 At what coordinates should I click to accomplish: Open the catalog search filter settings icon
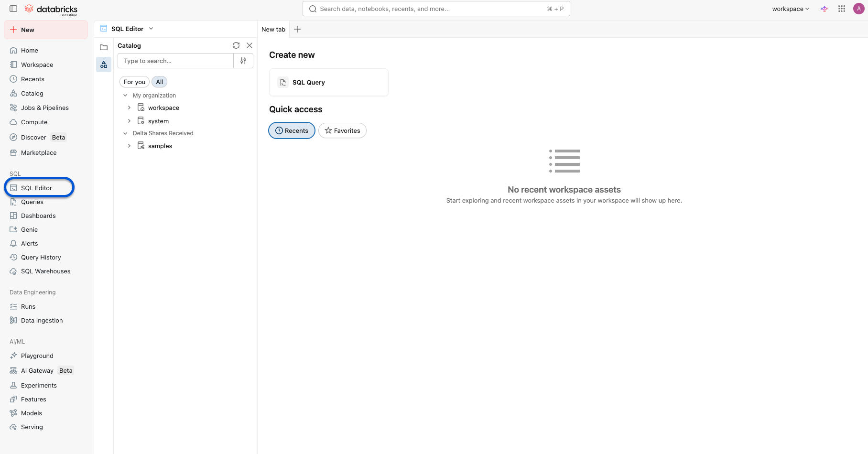(243, 61)
